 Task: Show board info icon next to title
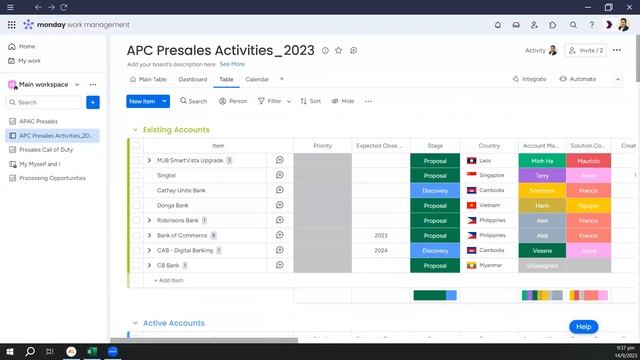click(x=325, y=51)
